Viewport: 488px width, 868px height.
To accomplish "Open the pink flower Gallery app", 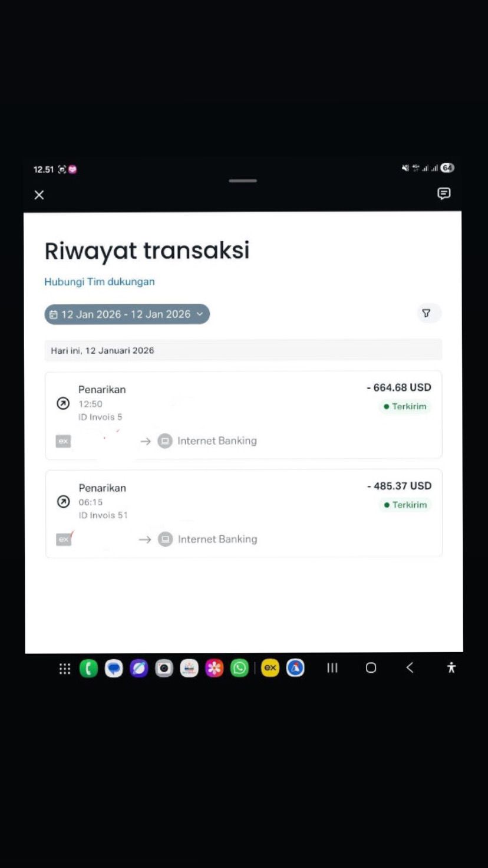I will click(215, 668).
